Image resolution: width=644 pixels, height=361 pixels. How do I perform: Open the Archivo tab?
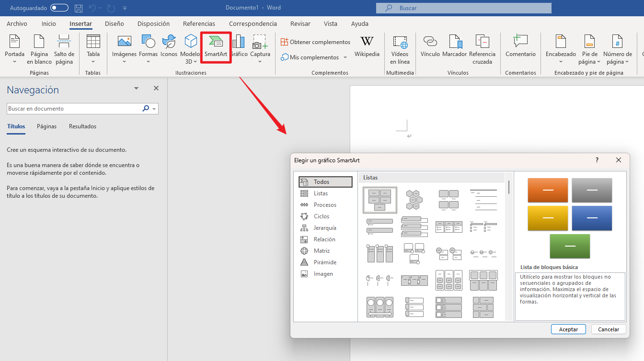tap(17, 23)
